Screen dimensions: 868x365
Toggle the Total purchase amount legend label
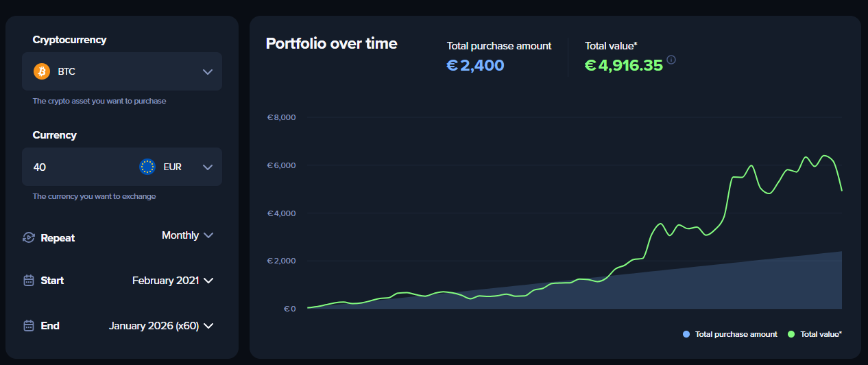click(736, 334)
